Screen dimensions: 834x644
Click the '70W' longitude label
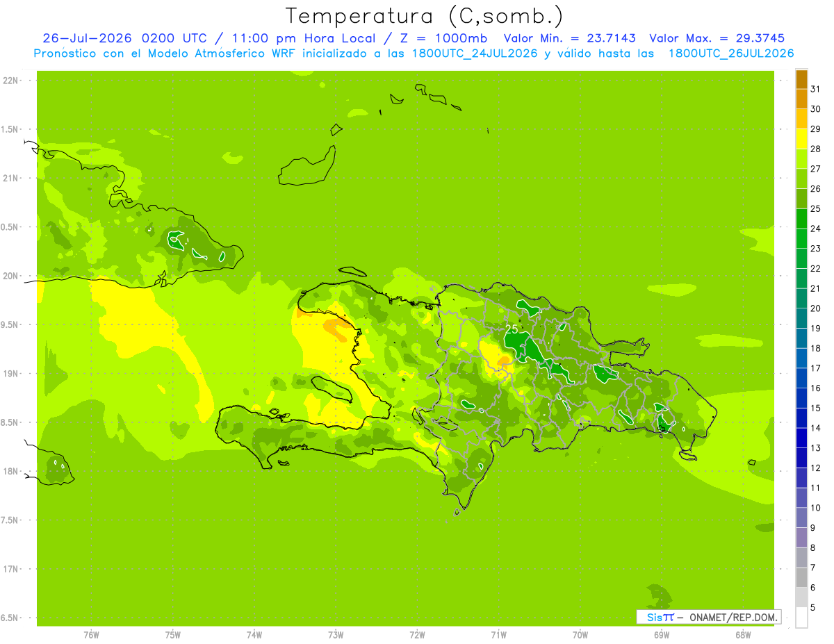point(580,635)
